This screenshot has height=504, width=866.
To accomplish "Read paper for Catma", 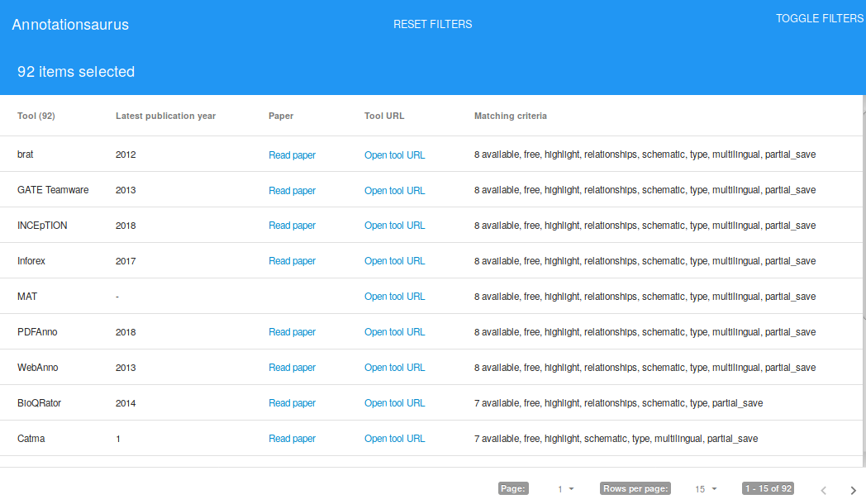I will [292, 438].
